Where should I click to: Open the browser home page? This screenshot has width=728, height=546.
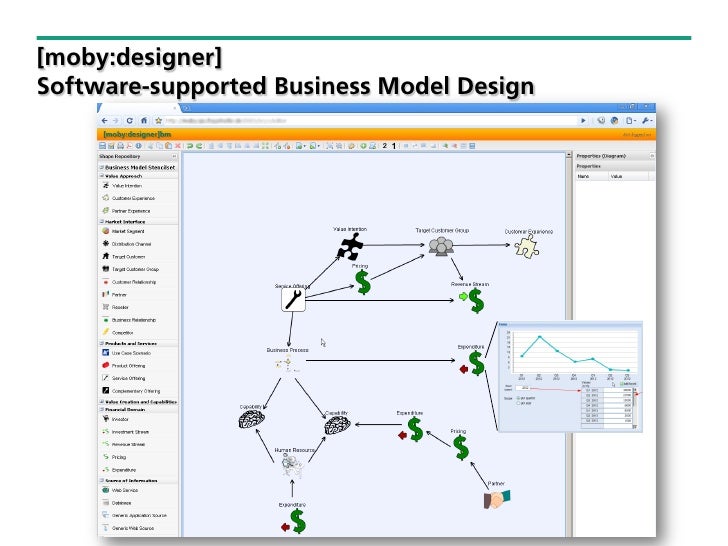[x=144, y=121]
